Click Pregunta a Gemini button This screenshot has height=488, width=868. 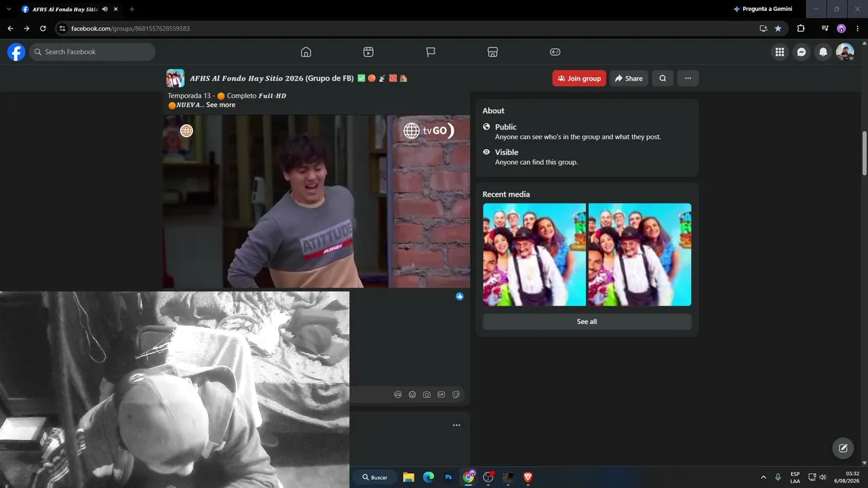tap(763, 9)
